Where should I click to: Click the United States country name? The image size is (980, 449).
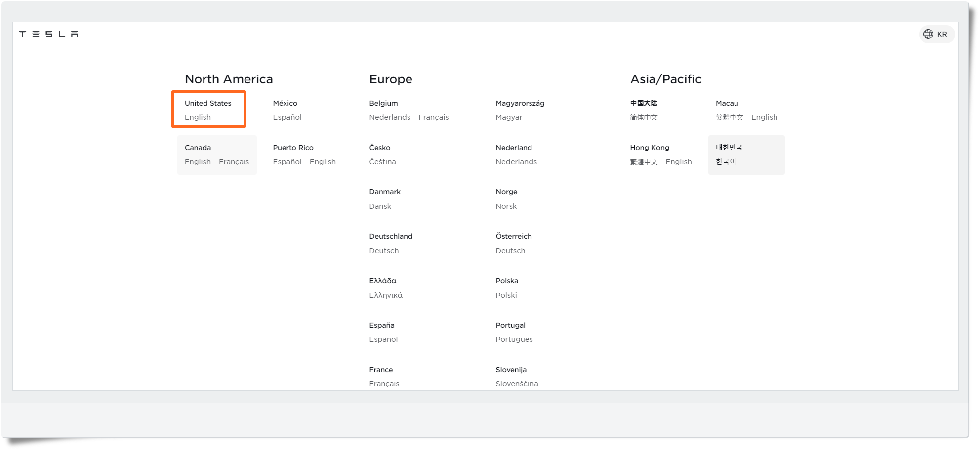[208, 103]
